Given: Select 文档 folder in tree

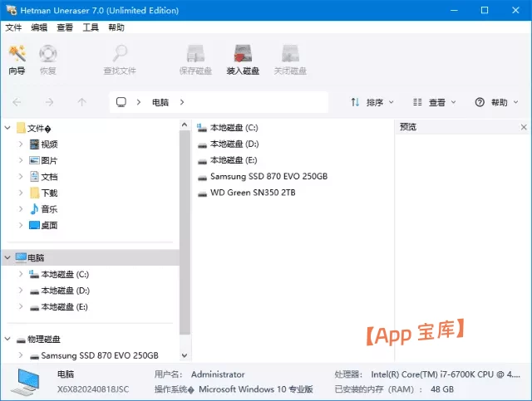Looking at the screenshot, I should [x=43, y=177].
